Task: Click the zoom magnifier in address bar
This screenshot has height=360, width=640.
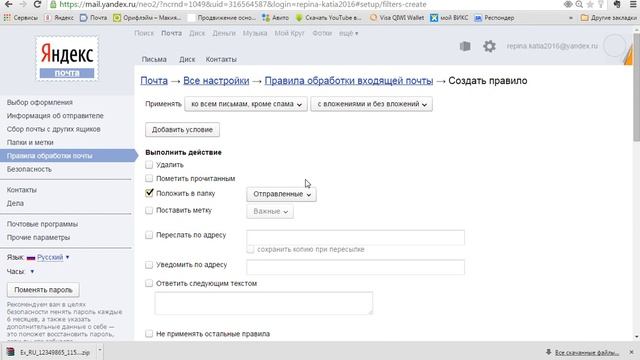Action: [579, 4]
